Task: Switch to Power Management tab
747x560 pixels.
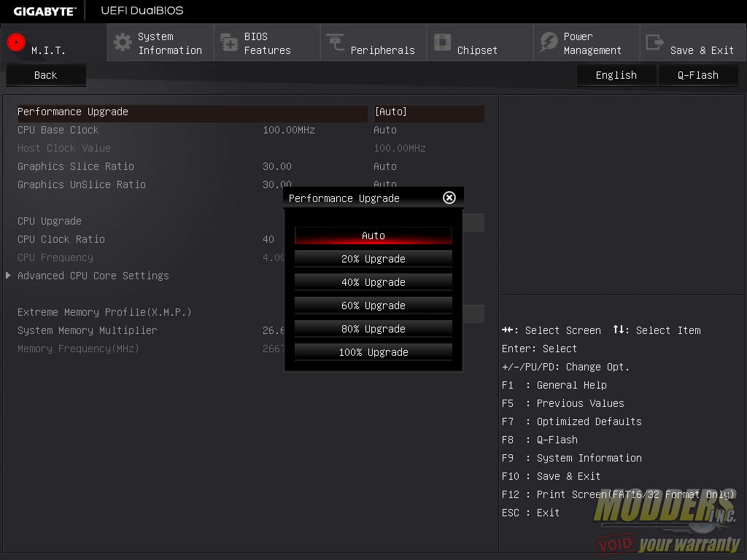Action: click(x=587, y=43)
